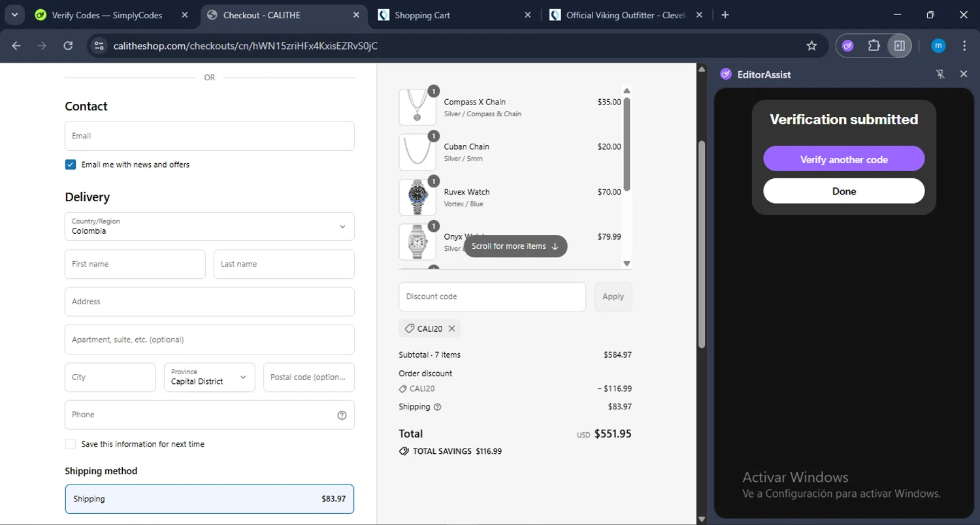
Task: Click the Cuban Chain $20.00 price
Action: click(x=609, y=146)
